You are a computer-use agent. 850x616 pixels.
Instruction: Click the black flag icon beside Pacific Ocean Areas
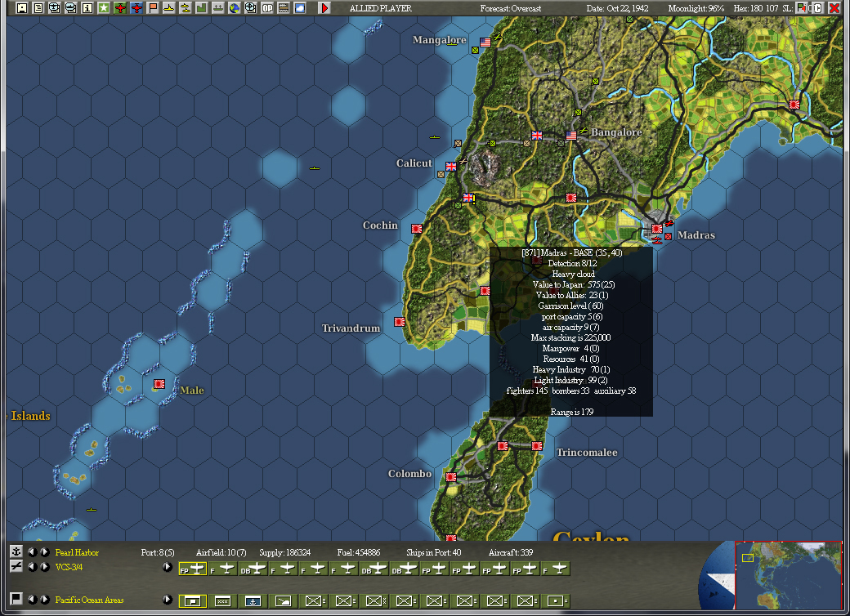click(16, 599)
